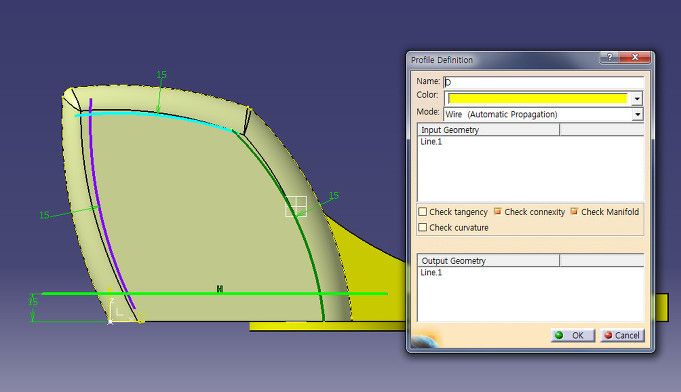Screen dimensions: 681x392
Task: Click the Name input field
Action: click(543, 82)
